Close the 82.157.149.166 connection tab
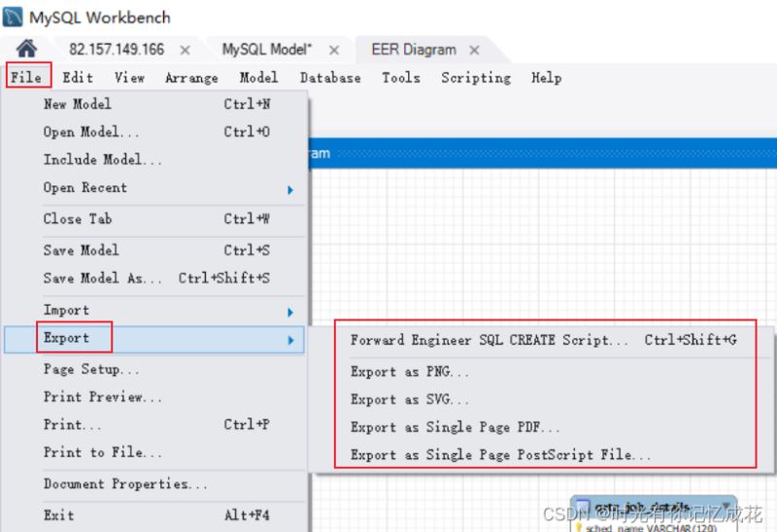Viewport: 777px width, 532px height. click(185, 50)
